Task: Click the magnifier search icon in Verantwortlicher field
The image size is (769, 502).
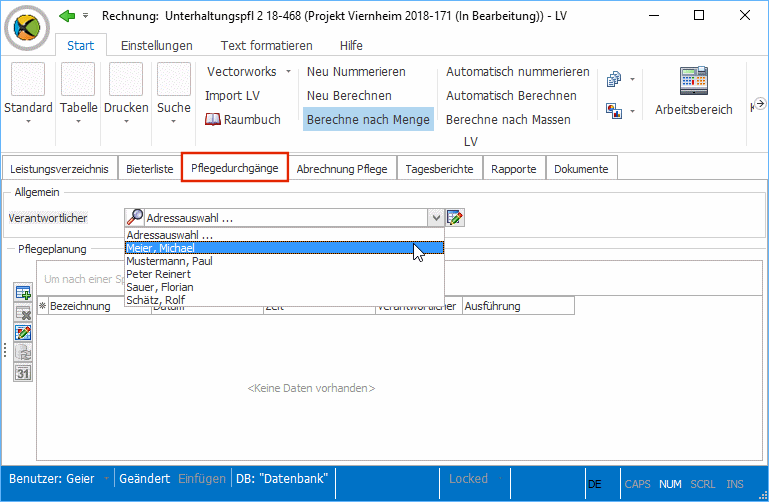Action: pyautogui.click(x=134, y=217)
